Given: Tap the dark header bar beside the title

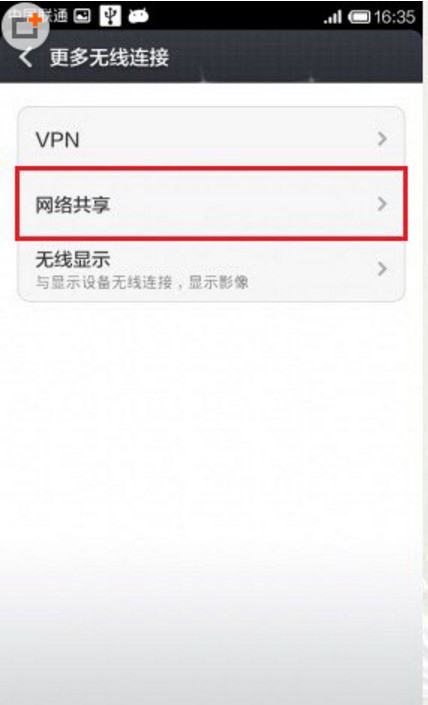Looking at the screenshot, I should [x=292, y=58].
